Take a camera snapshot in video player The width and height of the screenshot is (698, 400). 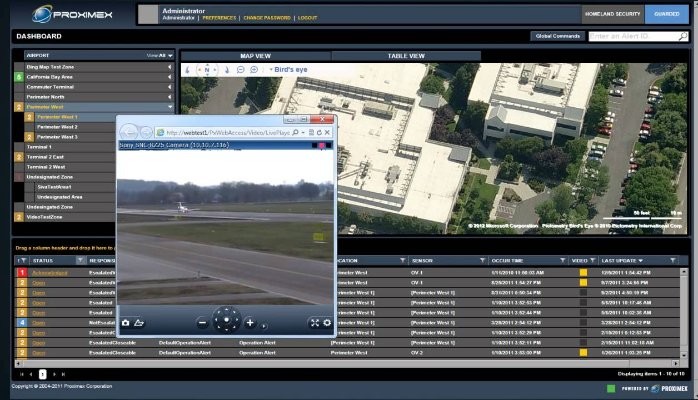pos(125,323)
